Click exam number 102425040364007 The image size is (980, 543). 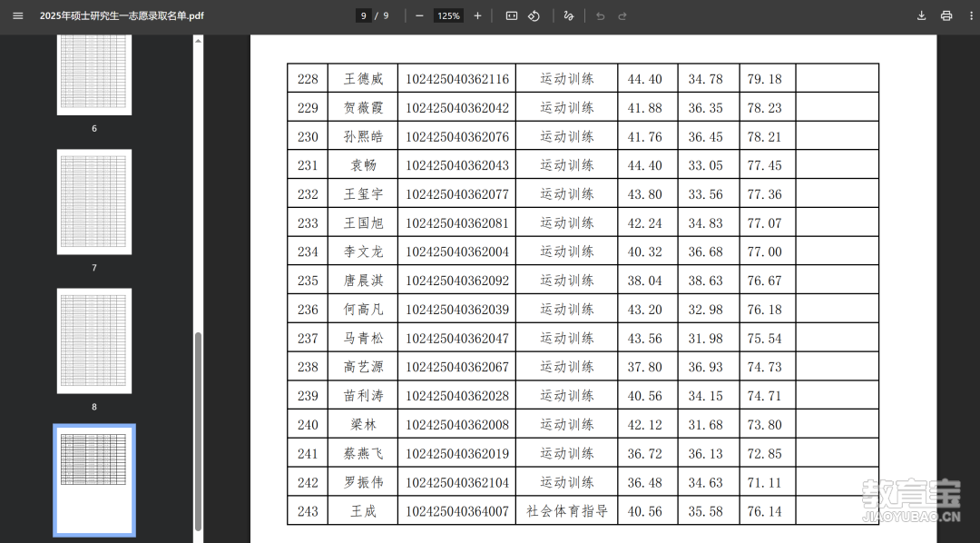point(456,511)
